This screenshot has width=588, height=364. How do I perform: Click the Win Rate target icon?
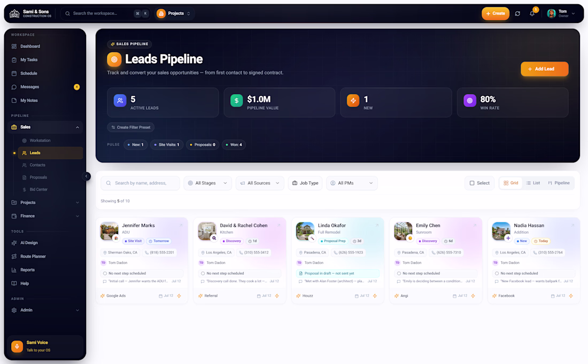tap(470, 100)
